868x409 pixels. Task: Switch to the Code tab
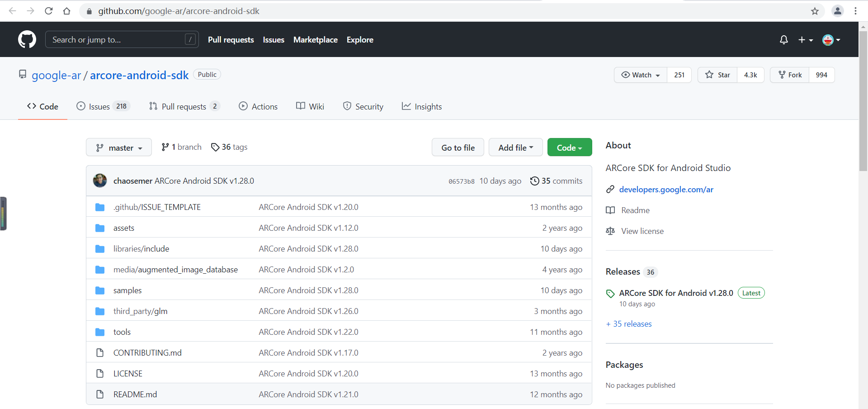(42, 107)
